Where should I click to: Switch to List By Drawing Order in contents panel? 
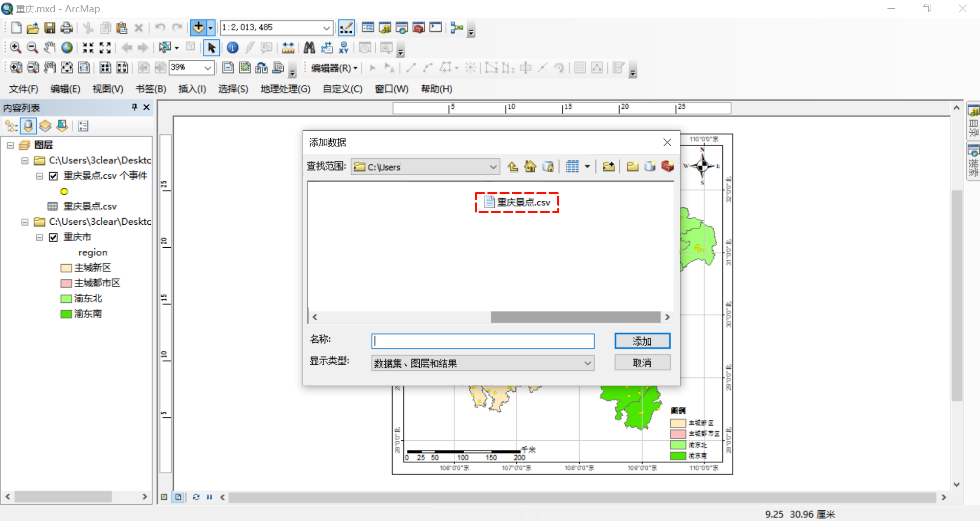click(x=11, y=126)
